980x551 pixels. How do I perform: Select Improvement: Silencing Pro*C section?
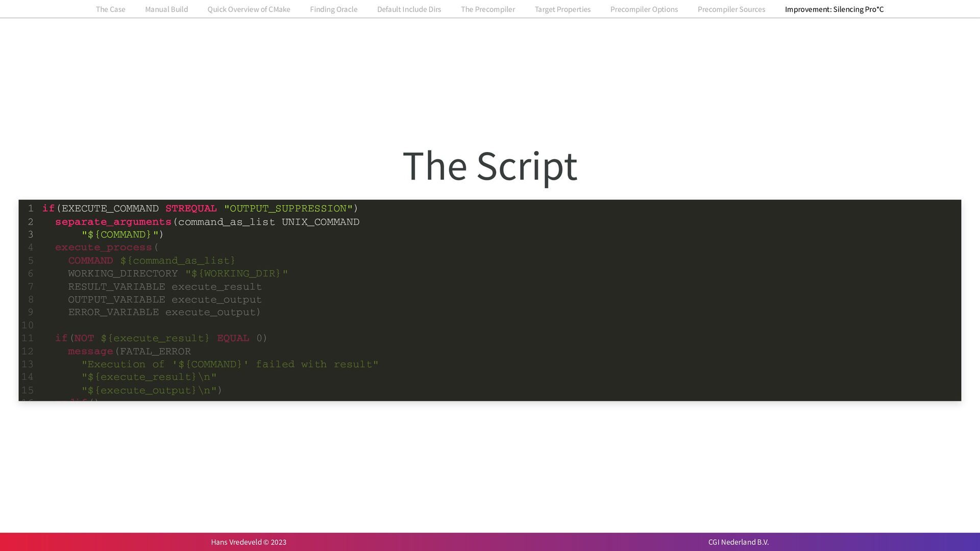(834, 9)
